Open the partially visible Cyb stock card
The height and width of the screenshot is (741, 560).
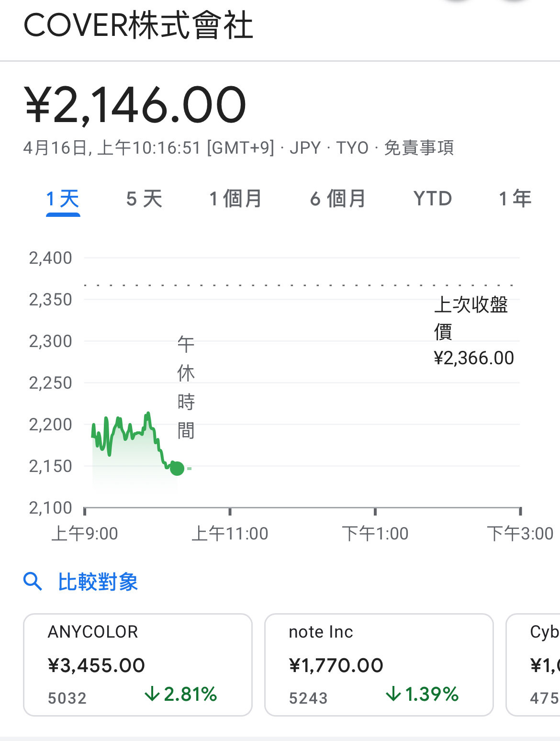point(533,664)
